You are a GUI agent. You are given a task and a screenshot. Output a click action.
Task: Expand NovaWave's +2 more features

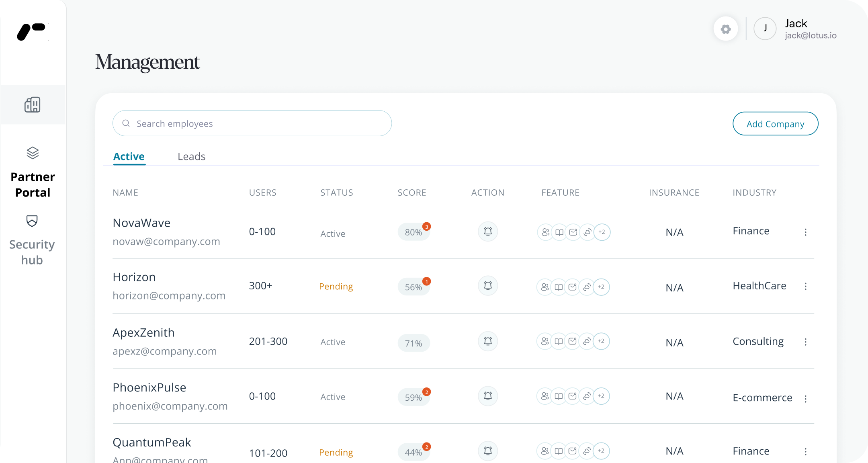click(x=602, y=232)
